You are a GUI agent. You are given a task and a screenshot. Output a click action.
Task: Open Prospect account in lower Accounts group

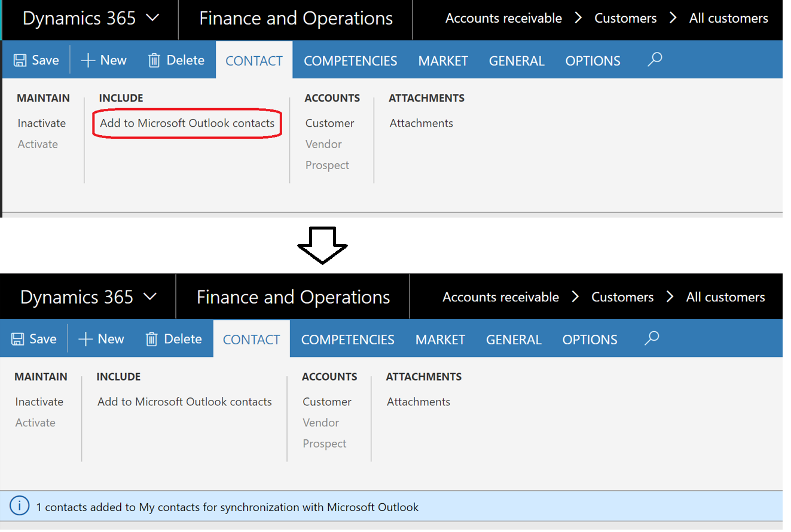pyautogui.click(x=325, y=444)
